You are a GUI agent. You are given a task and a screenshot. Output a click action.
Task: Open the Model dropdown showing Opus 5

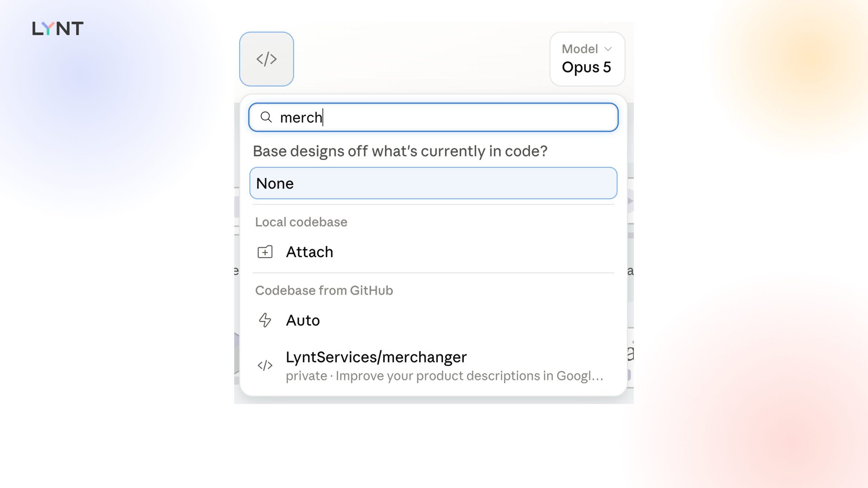587,59
